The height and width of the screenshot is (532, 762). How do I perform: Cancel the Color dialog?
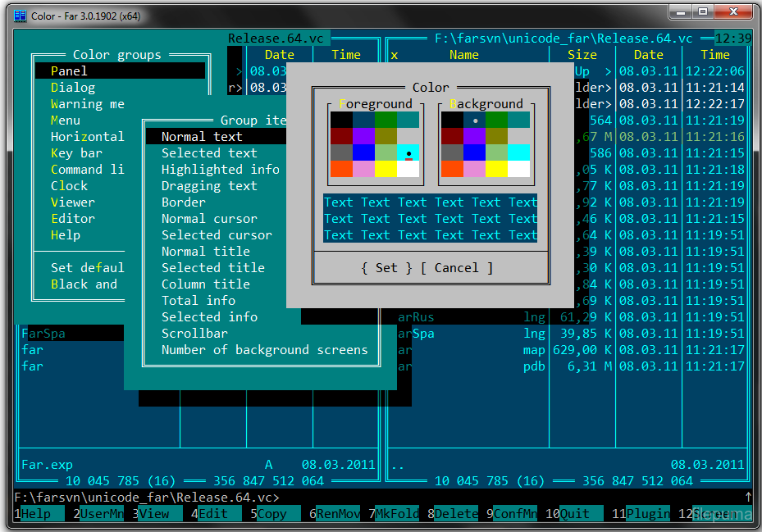(456, 268)
